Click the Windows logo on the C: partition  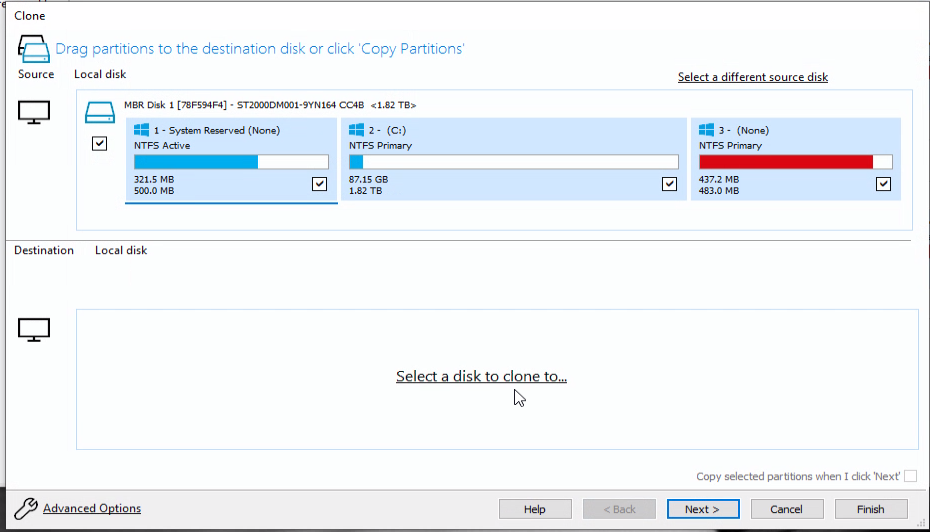coord(356,130)
